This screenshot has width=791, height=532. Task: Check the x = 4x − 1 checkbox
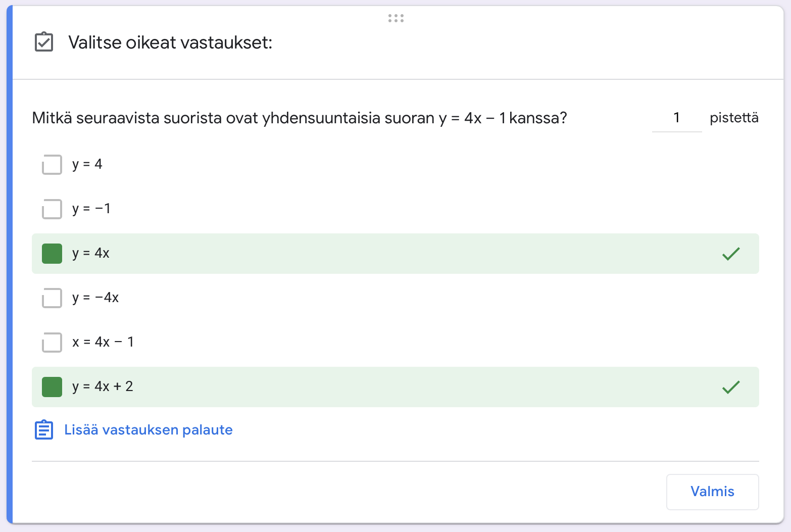coord(52,343)
